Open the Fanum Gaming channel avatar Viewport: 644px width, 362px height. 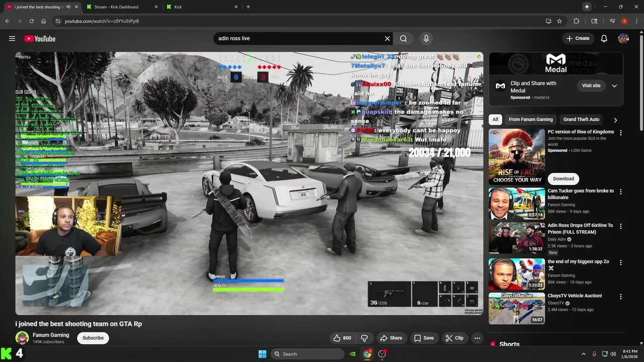tap(22, 338)
